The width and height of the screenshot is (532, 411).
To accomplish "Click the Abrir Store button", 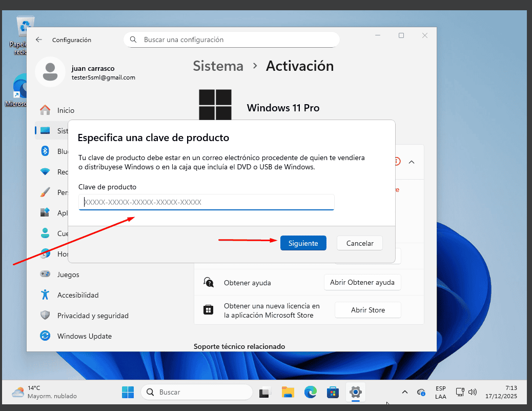I will tap(367, 310).
